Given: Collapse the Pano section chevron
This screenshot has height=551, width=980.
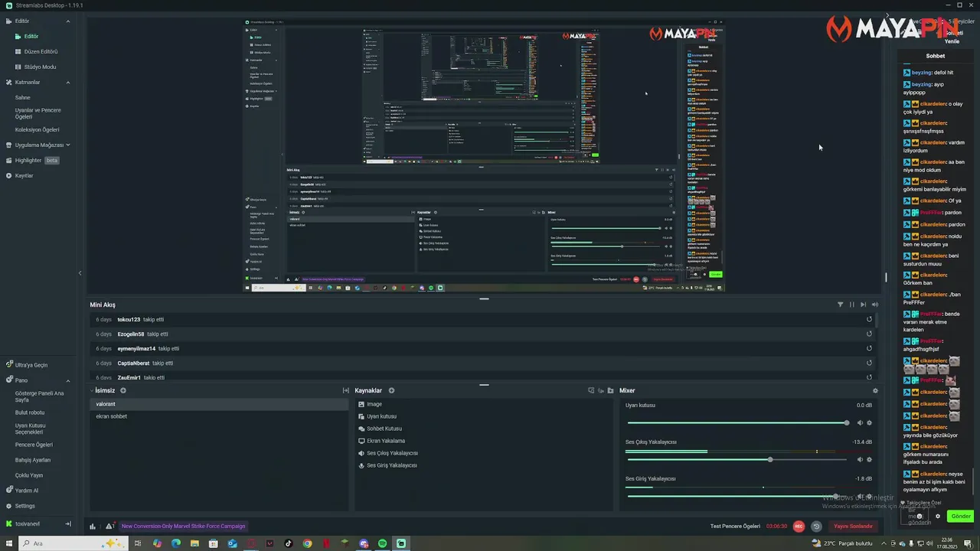Looking at the screenshot, I should pyautogui.click(x=67, y=380).
